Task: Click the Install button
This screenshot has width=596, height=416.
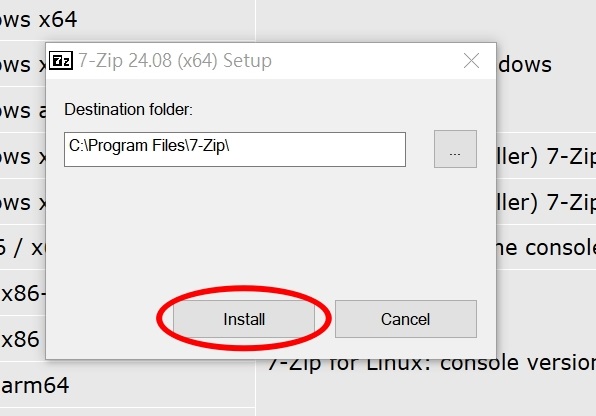Action: pyautogui.click(x=244, y=319)
